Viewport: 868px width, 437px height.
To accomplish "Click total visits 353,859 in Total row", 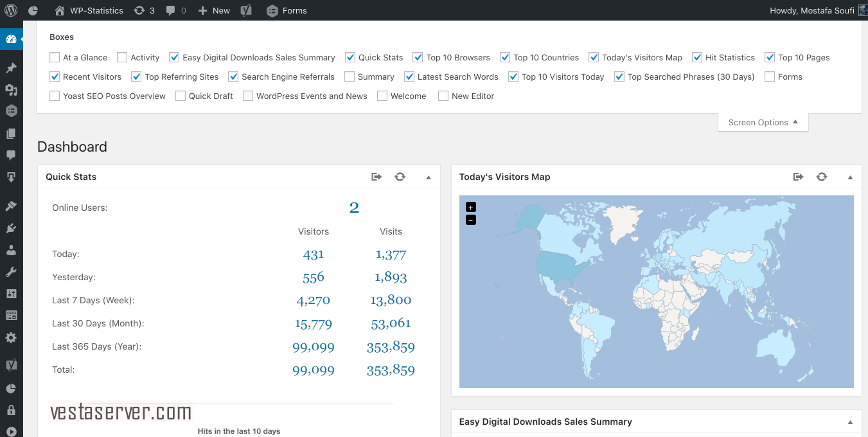I will tap(391, 370).
